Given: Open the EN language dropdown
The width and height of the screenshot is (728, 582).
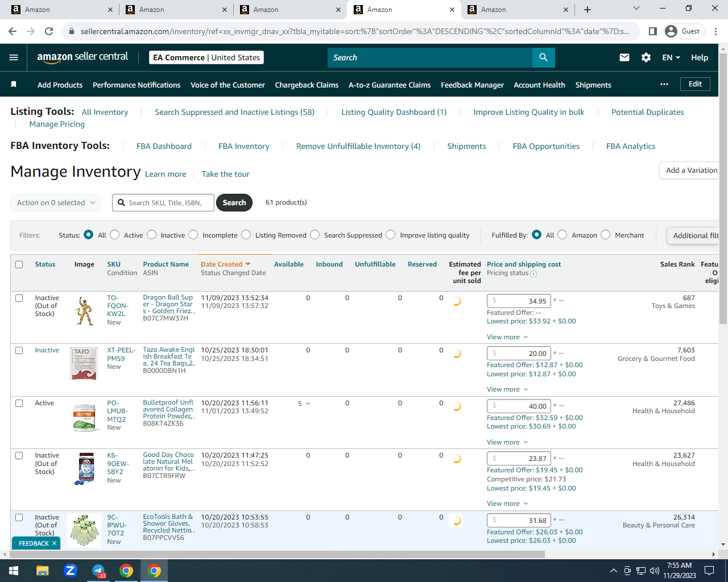Looking at the screenshot, I should [671, 57].
